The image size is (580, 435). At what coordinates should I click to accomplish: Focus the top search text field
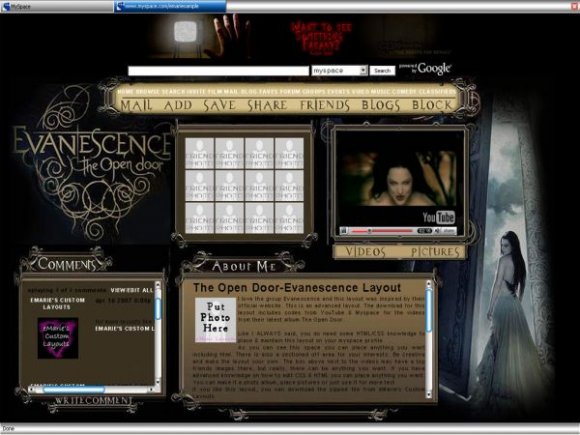218,71
